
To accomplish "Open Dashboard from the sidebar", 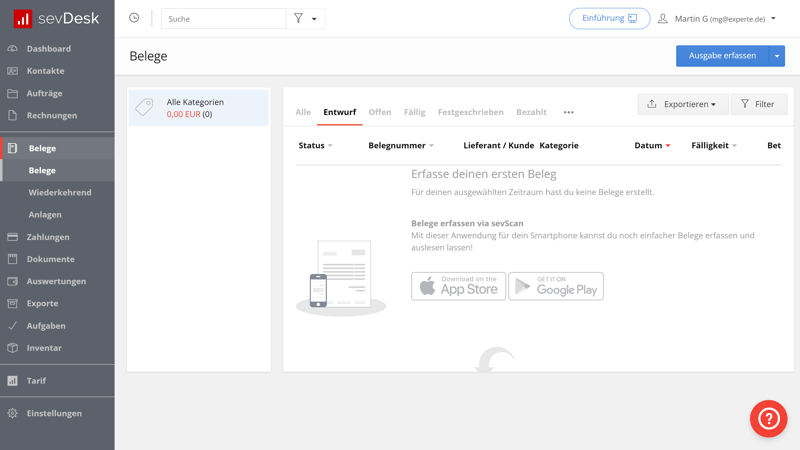I will (48, 49).
